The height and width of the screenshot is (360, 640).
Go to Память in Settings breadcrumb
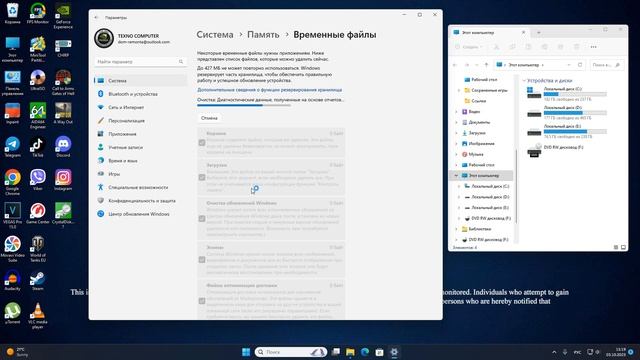point(263,35)
